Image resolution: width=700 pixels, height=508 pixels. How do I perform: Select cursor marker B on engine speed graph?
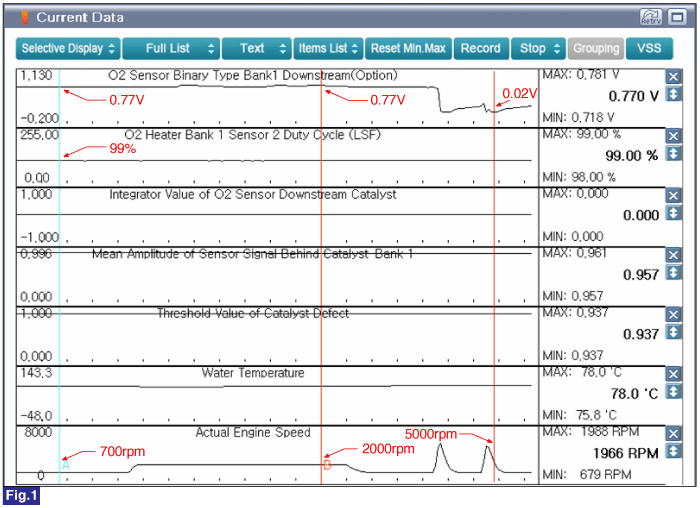pos(327,465)
